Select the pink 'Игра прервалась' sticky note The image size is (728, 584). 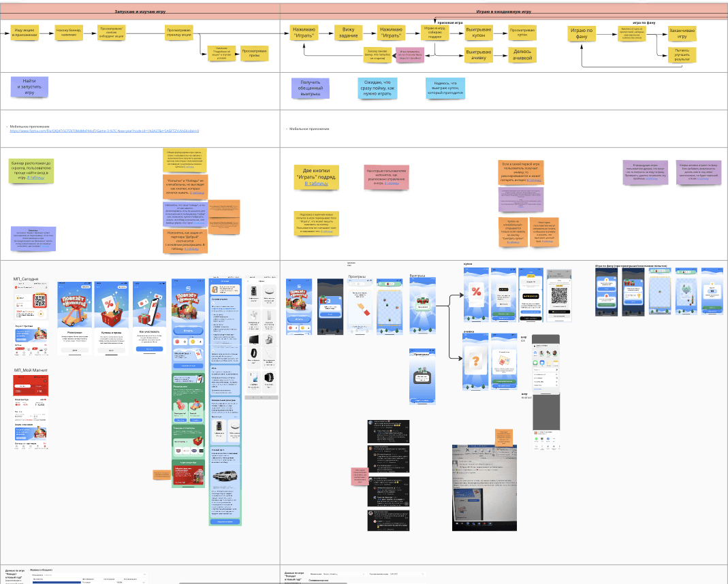pyautogui.click(x=410, y=55)
